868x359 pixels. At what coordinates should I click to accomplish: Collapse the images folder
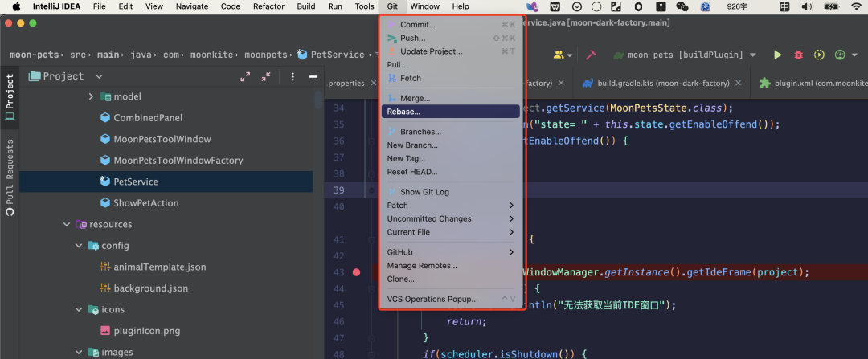click(x=79, y=353)
